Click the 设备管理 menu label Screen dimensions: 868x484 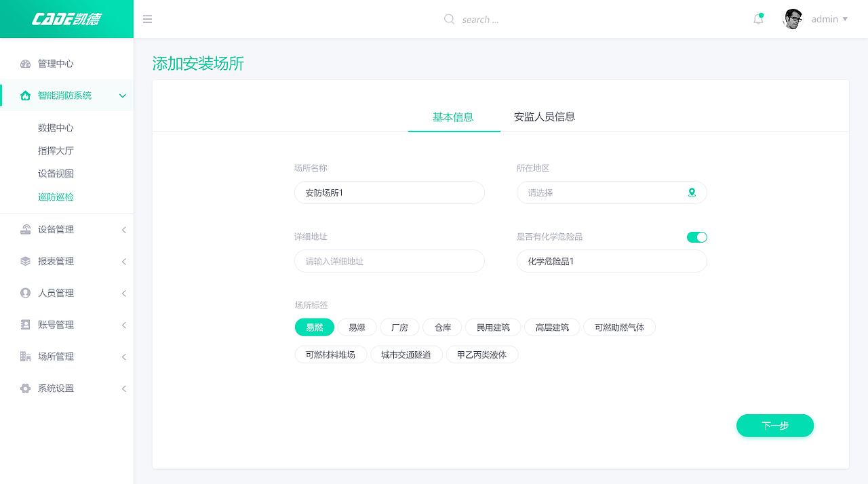(x=56, y=230)
